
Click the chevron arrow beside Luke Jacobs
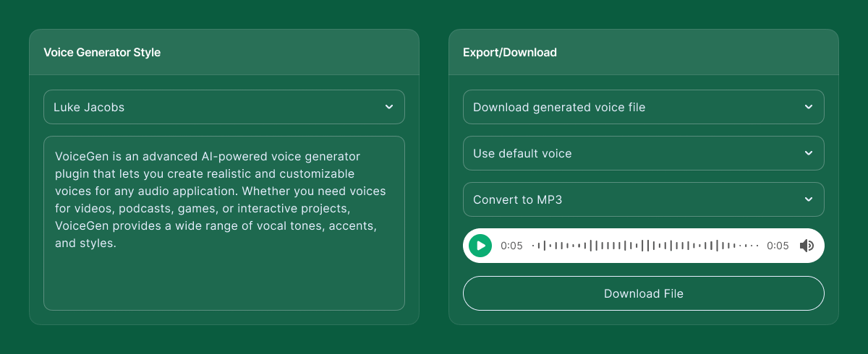(389, 107)
